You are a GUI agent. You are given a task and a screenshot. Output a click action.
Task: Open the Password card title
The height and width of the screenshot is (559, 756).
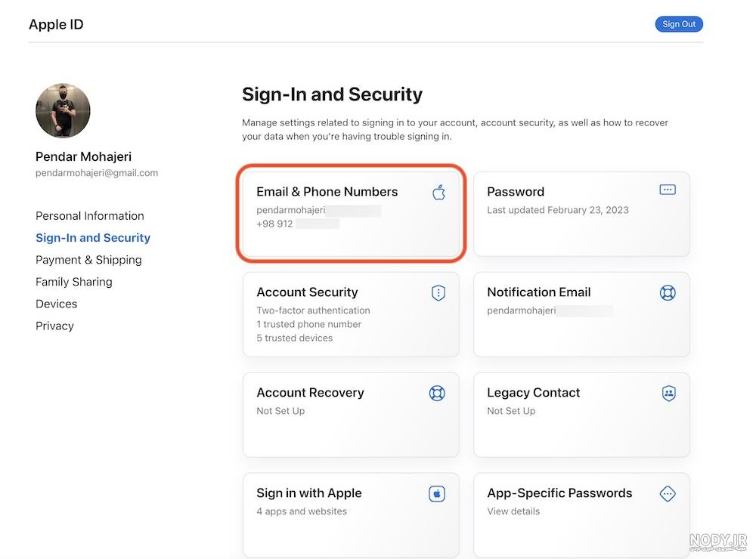[516, 192]
